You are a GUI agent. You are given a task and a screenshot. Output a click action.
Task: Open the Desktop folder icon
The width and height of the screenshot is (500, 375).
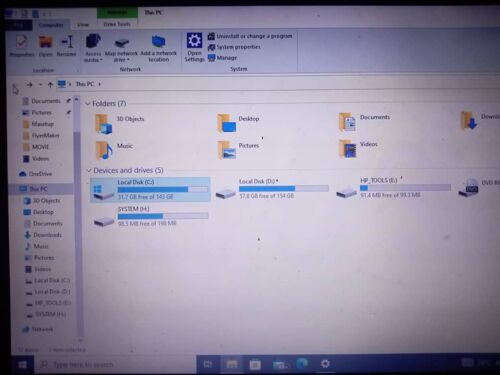[x=227, y=123]
